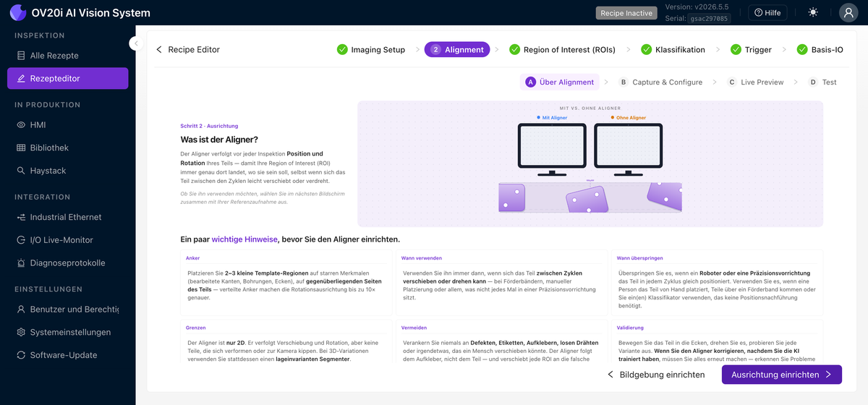The width and height of the screenshot is (868, 405).
Task: Open Software-Update page
Action: (x=68, y=355)
